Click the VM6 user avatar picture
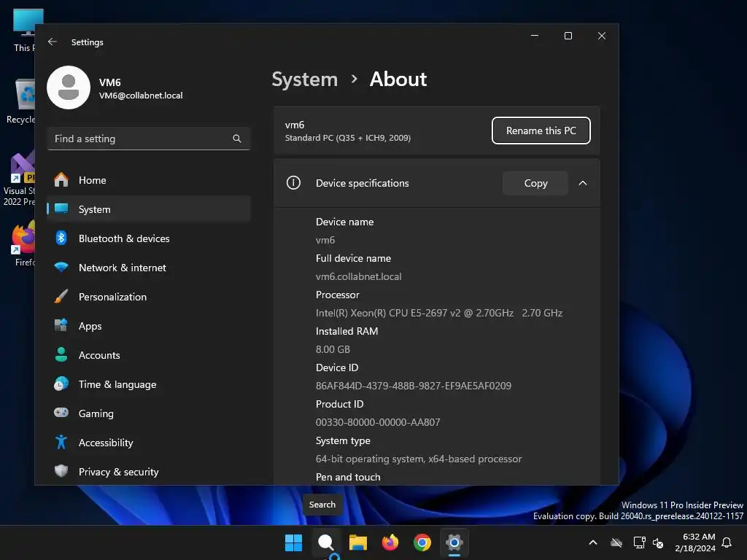 coord(69,87)
